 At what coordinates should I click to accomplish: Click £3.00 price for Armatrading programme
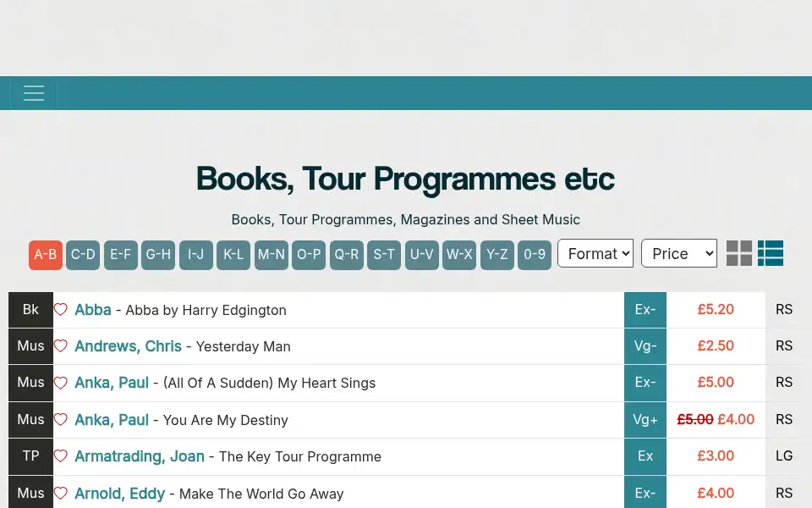716,456
